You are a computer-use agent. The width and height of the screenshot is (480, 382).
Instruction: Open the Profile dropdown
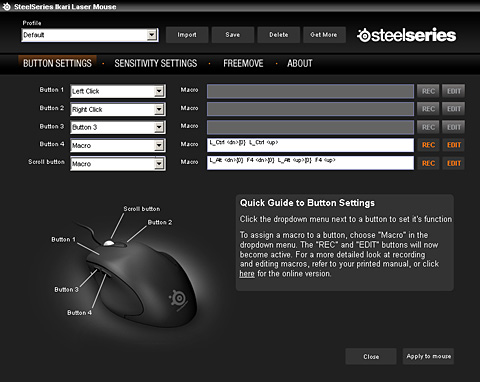90,35
